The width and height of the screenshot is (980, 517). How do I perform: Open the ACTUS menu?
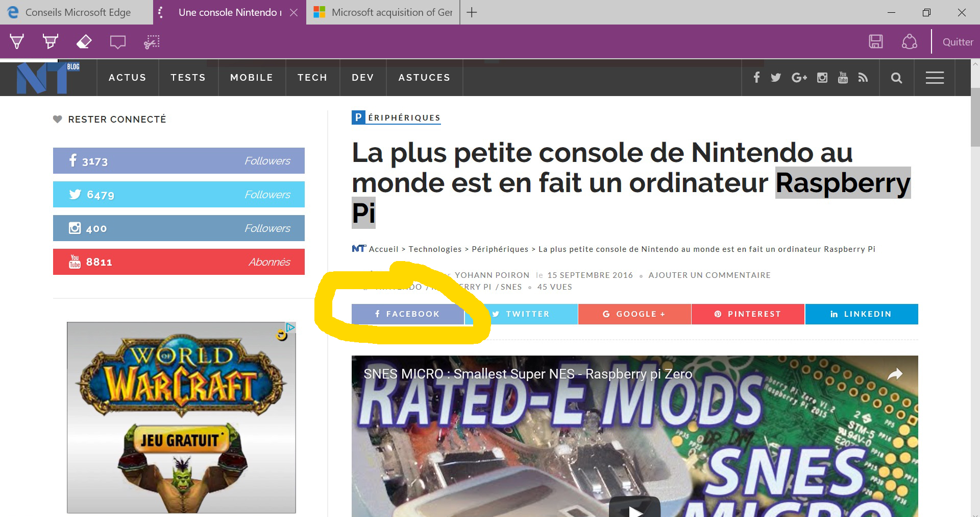(x=128, y=78)
